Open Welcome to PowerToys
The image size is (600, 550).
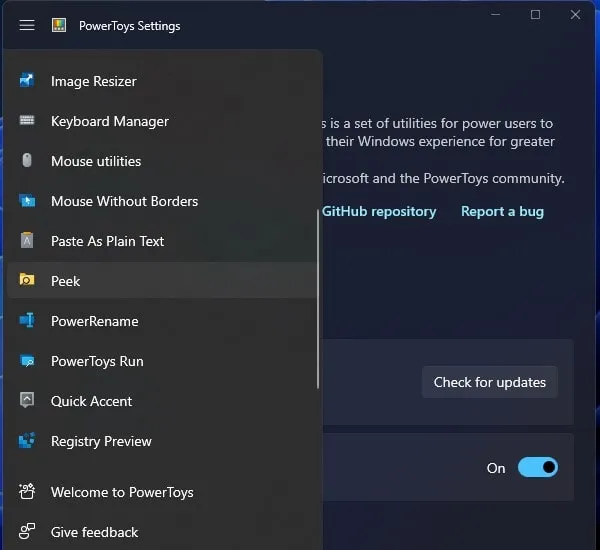tap(163, 492)
